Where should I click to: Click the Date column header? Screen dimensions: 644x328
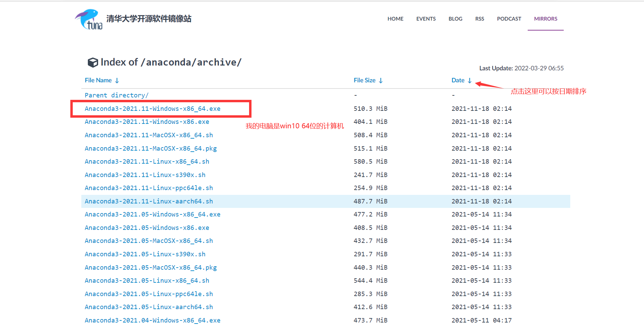(458, 80)
